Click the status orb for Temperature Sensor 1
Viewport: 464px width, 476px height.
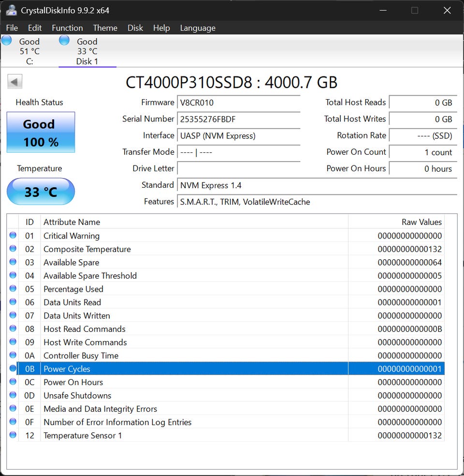tap(13, 435)
